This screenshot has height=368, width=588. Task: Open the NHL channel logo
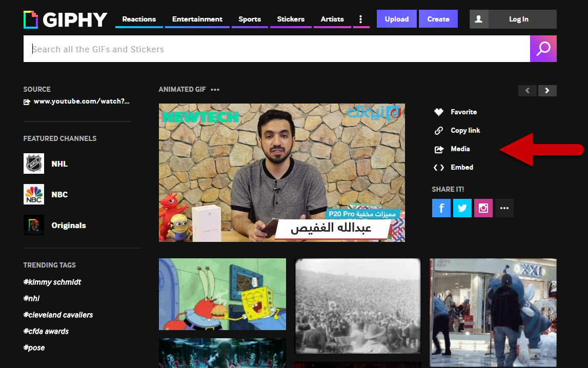click(34, 163)
